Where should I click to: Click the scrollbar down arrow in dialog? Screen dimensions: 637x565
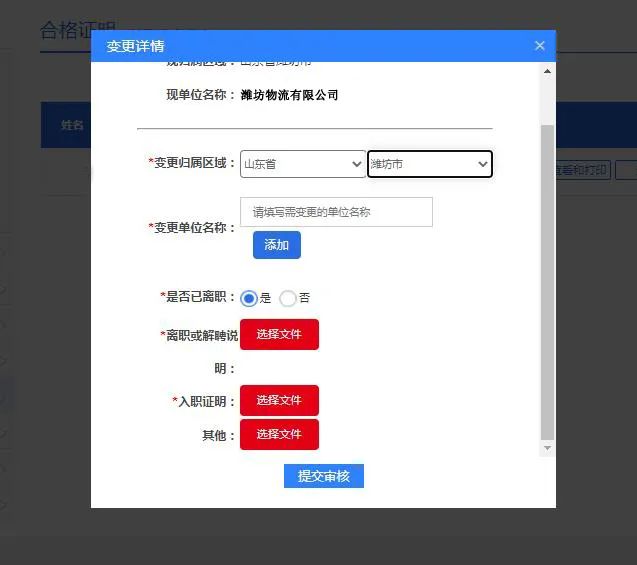(547, 448)
